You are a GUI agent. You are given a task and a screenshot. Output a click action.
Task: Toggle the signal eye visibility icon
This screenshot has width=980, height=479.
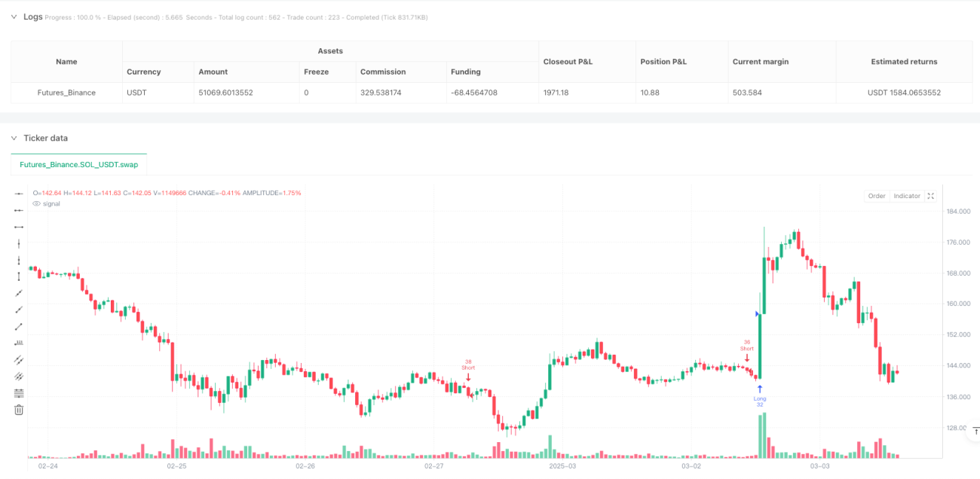click(35, 203)
